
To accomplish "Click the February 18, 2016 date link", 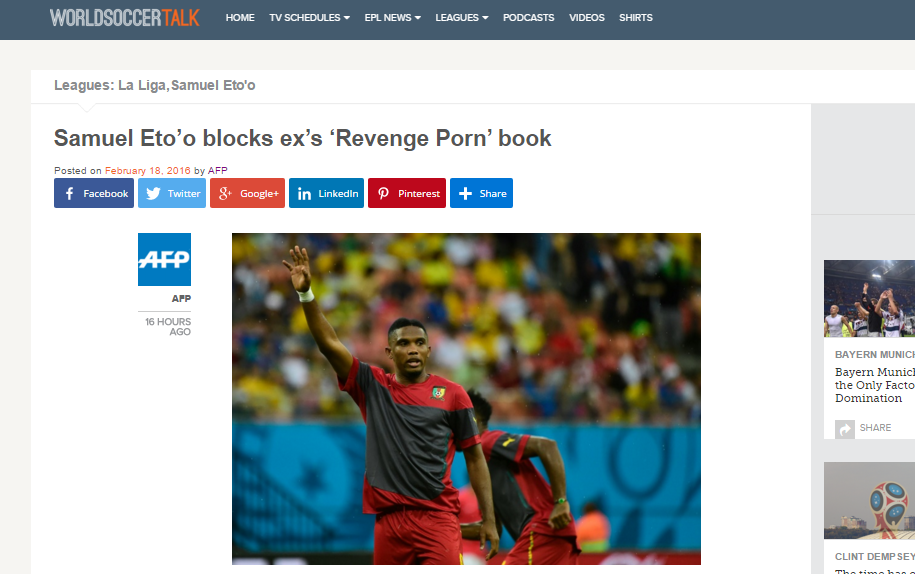I will click(x=148, y=170).
